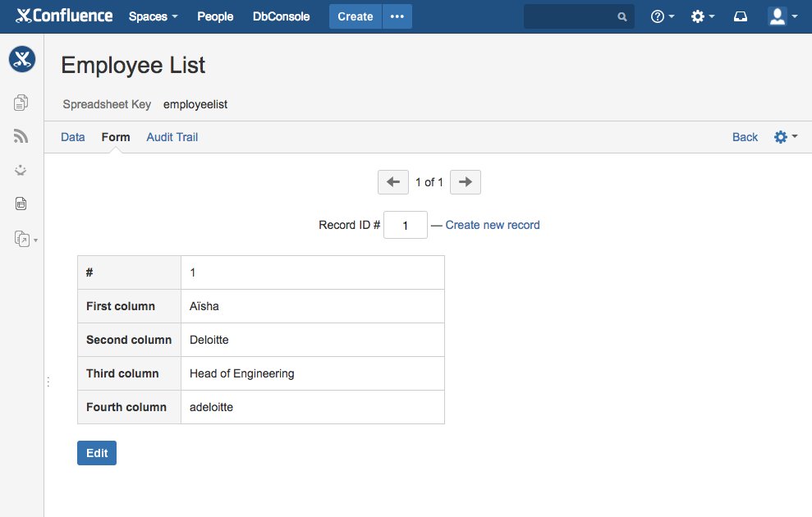This screenshot has height=517, width=812.
Task: Open the user profile avatar menu
Action: 778,16
